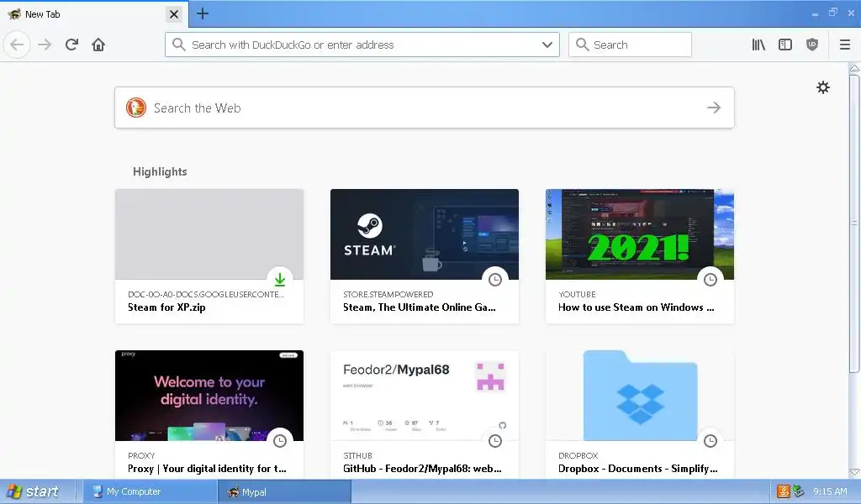Image resolution: width=861 pixels, height=504 pixels.
Task: Open the Dropbox folder thumbnail
Action: (640, 396)
